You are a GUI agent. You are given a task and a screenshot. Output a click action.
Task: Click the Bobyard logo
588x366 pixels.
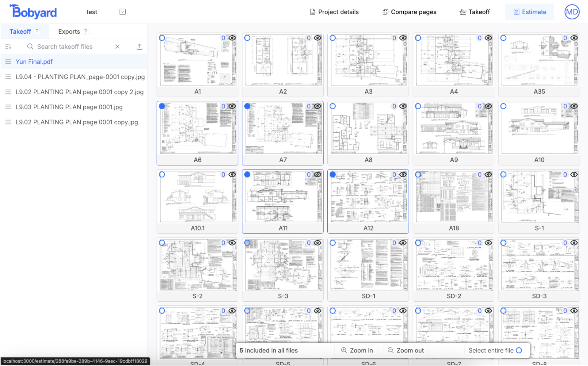[x=33, y=12]
